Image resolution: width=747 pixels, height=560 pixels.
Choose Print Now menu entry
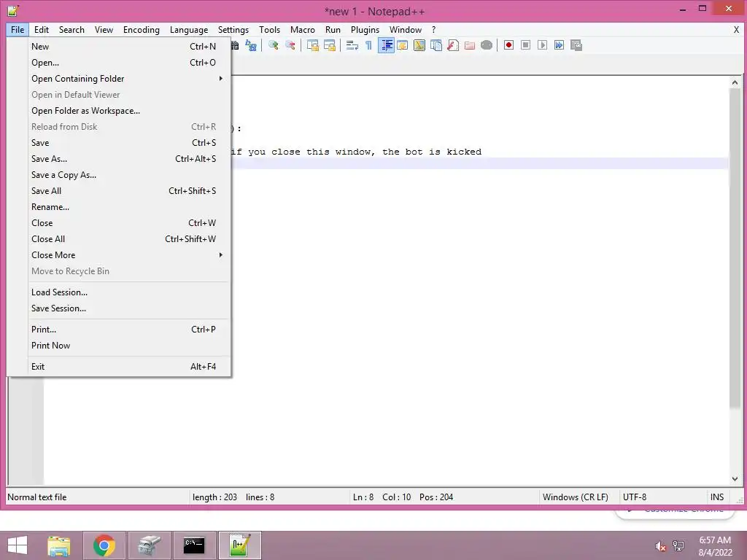pos(124,346)
